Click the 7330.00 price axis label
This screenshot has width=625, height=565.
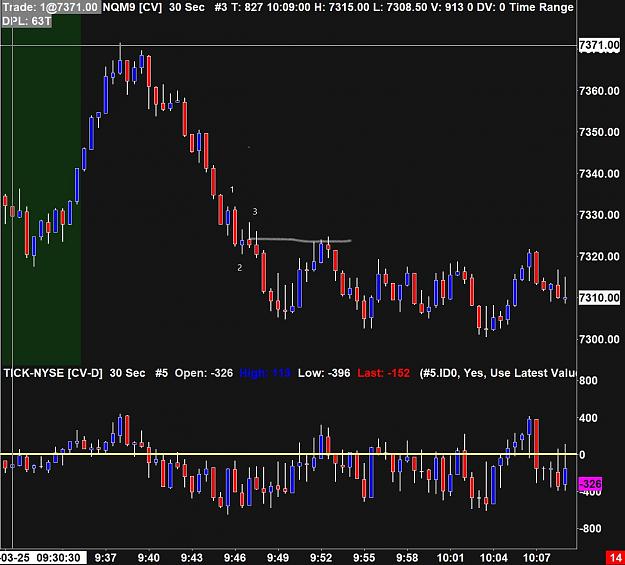pos(599,215)
